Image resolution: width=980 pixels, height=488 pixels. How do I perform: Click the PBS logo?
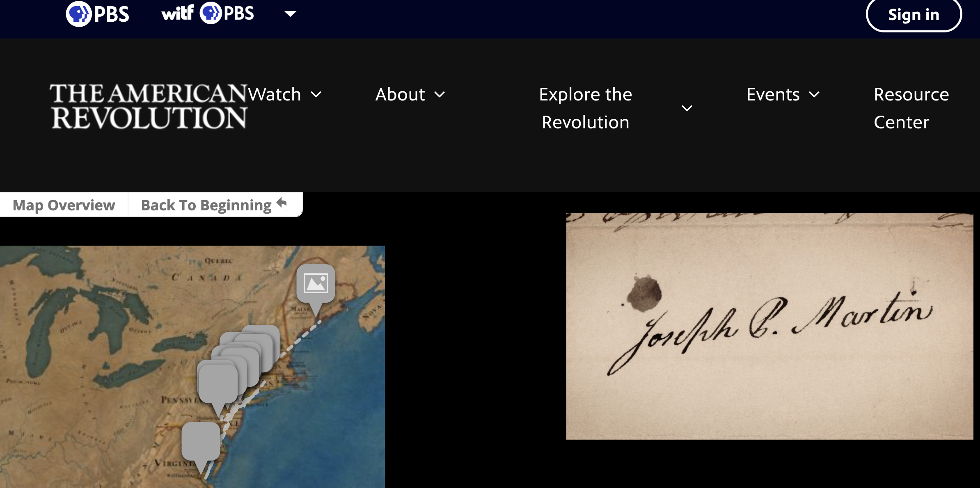98,14
